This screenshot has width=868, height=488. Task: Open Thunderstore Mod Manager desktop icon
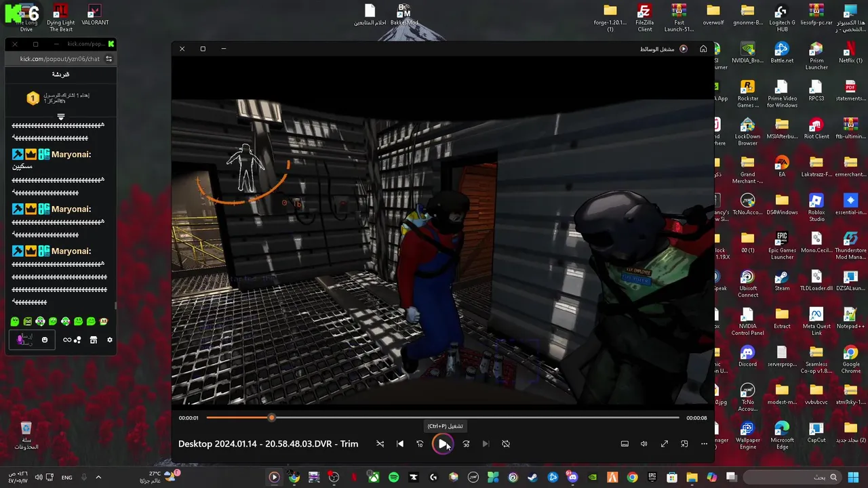pos(850,245)
